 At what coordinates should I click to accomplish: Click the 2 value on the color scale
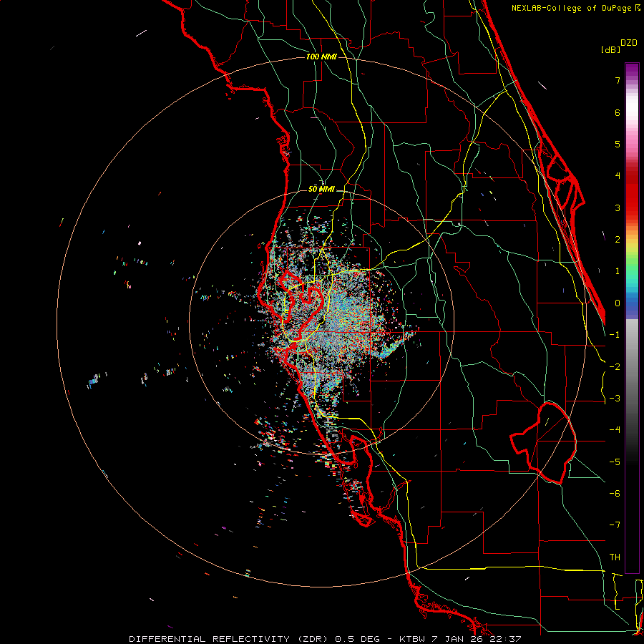tap(618, 240)
